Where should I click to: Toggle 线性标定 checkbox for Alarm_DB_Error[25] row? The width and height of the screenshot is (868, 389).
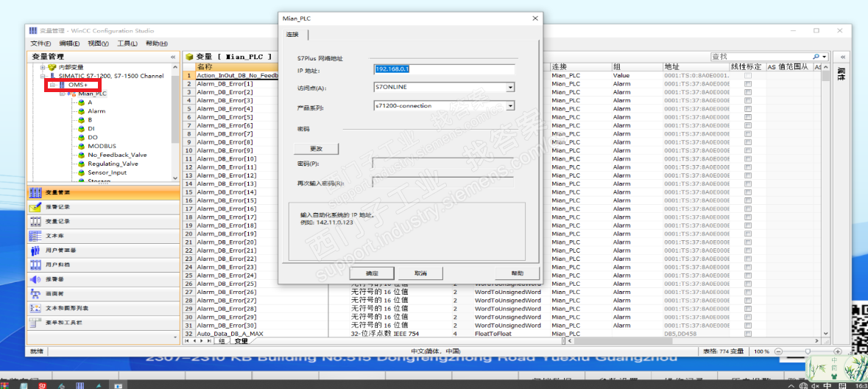tap(748, 284)
